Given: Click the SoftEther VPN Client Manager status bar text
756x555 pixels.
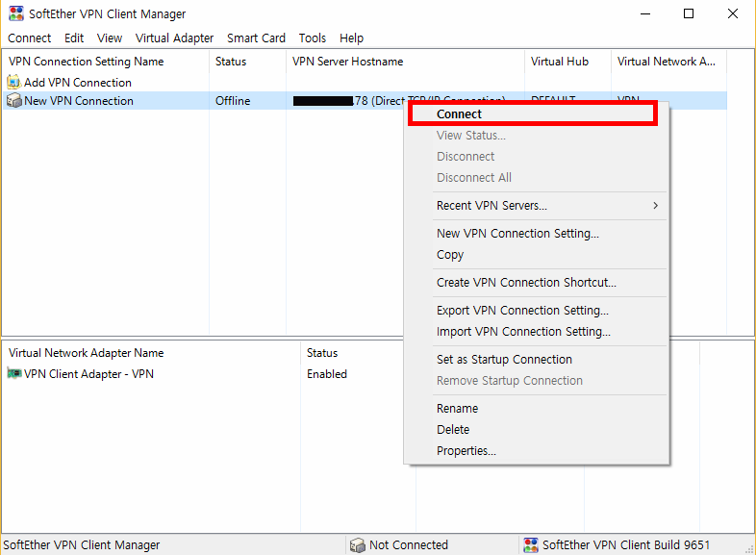Looking at the screenshot, I should point(81,544).
